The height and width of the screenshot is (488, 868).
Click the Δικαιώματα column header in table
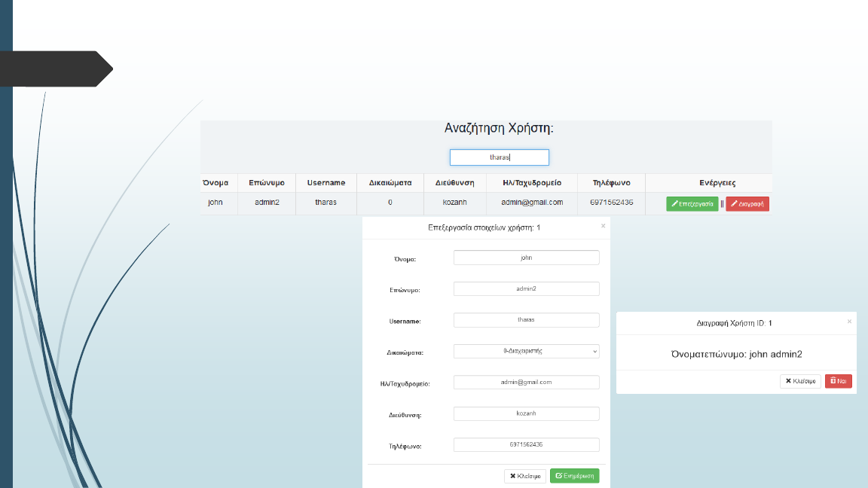[390, 183]
